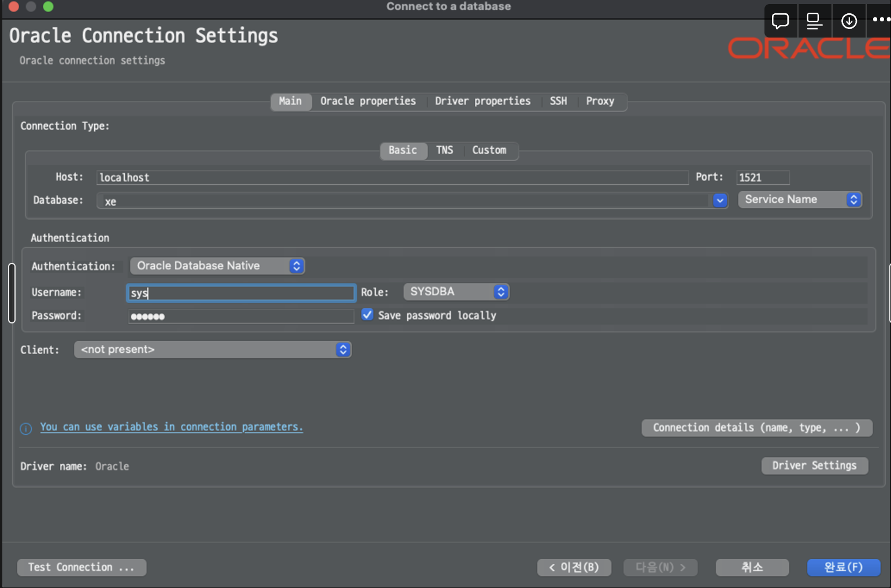Click the Host field containing localhost
This screenshot has width=891, height=588.
coord(392,177)
